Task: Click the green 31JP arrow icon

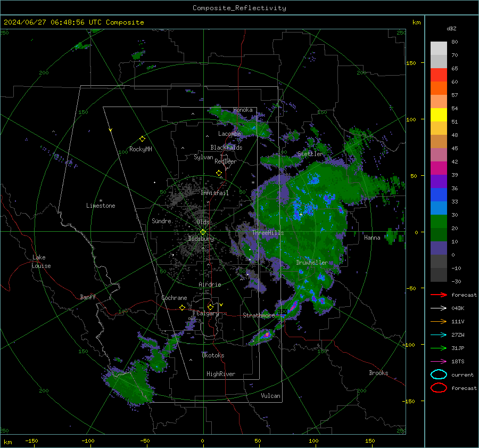Action: [439, 348]
